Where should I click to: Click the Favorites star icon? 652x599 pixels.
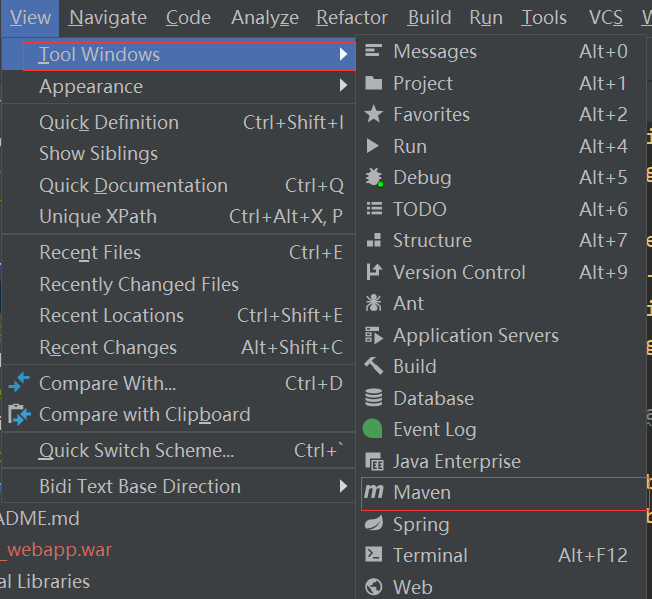pos(373,114)
